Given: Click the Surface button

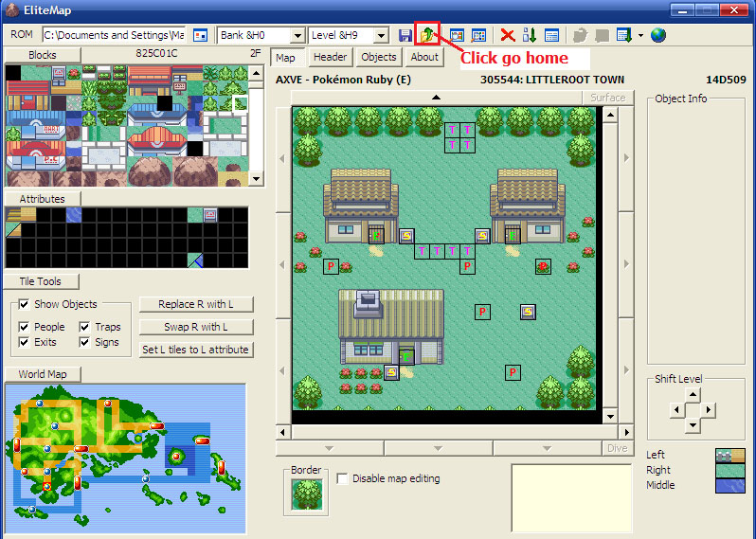Looking at the screenshot, I should pos(608,98).
